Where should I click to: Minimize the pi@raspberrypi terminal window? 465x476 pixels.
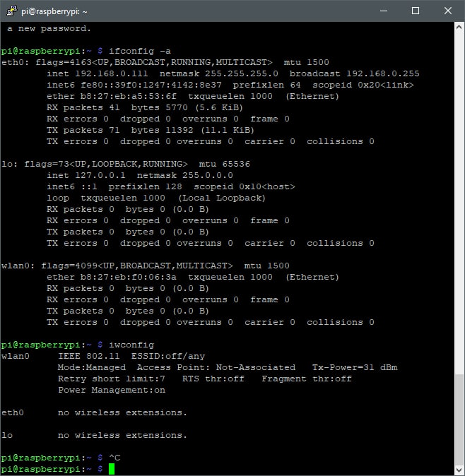(384, 11)
